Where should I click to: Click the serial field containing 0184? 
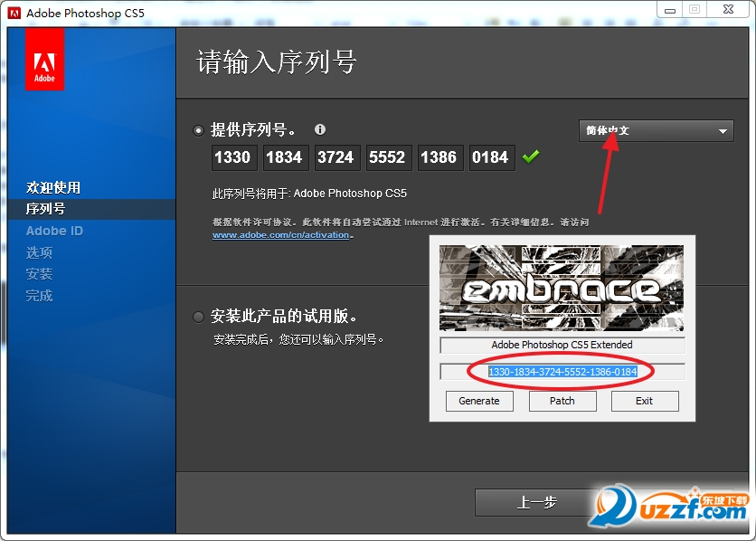click(x=492, y=157)
